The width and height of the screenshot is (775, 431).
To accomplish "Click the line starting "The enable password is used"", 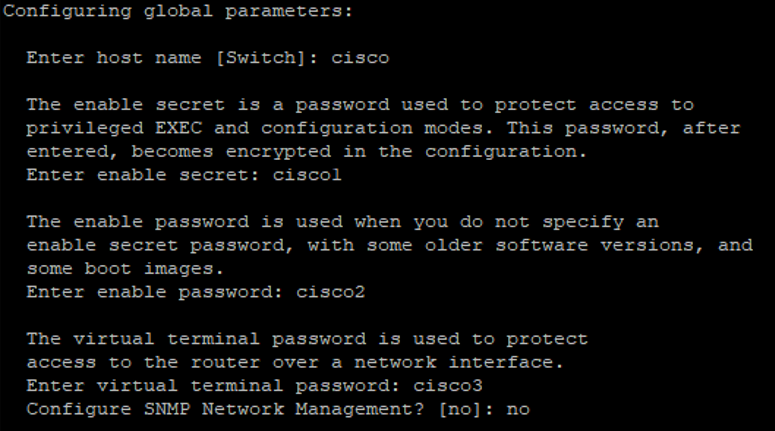I will point(342,222).
